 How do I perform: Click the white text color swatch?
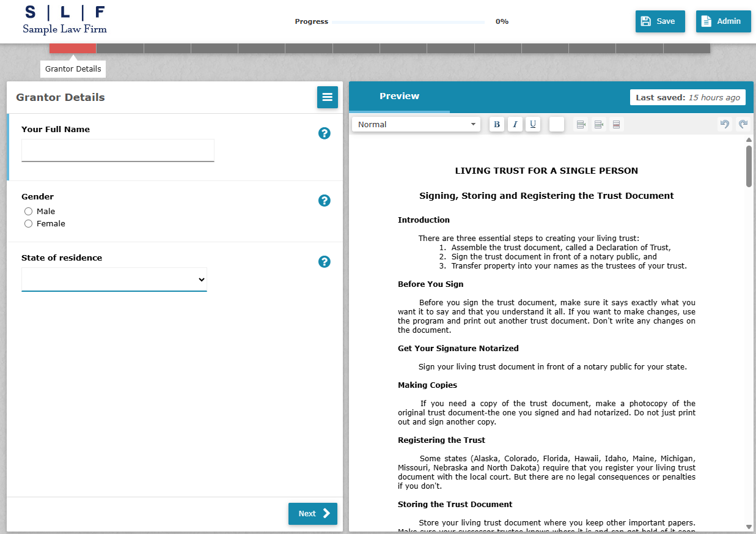click(x=556, y=124)
